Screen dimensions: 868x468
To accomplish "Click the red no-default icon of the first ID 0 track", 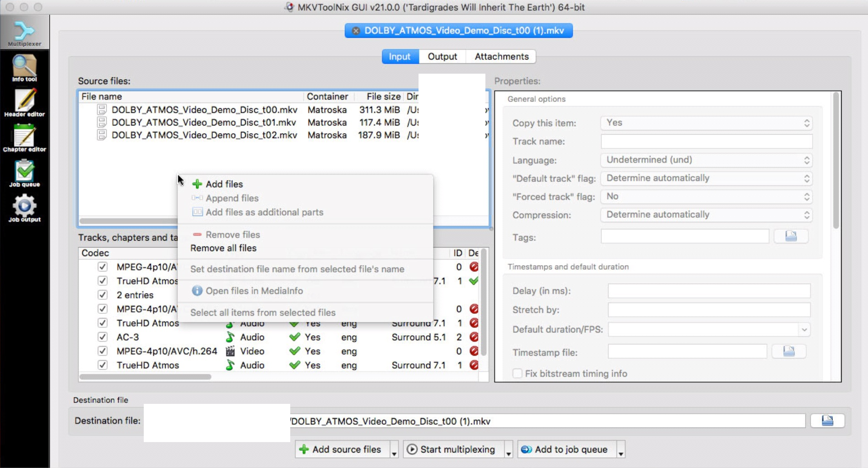I will tap(474, 267).
